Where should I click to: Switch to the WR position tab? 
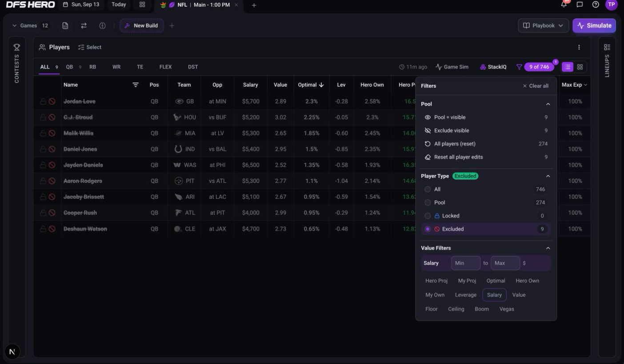[x=116, y=67]
